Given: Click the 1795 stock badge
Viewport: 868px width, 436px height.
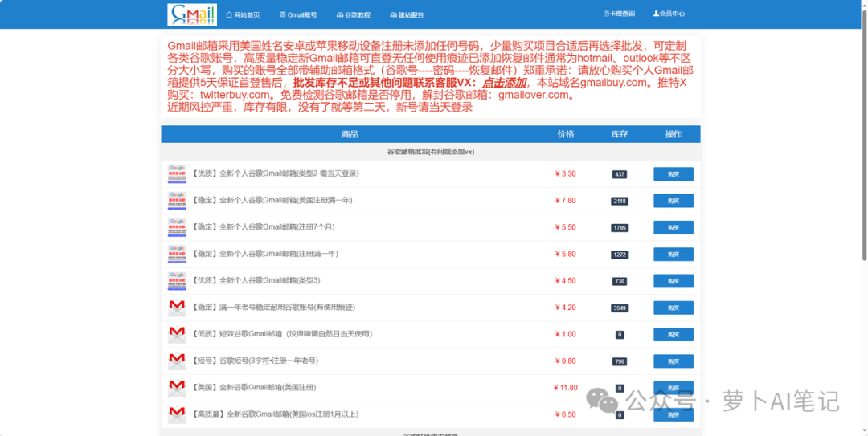Looking at the screenshot, I should point(620,228).
